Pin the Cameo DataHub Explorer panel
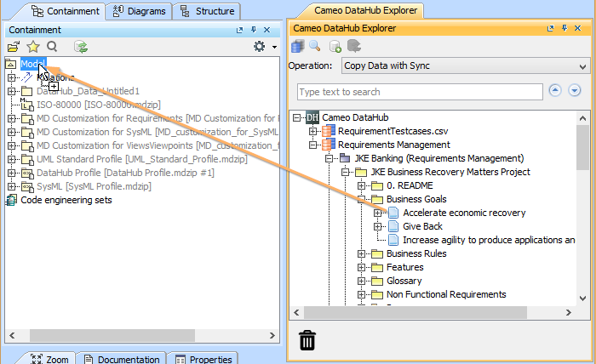Image resolution: width=596 pixels, height=364 pixels. (x=564, y=28)
